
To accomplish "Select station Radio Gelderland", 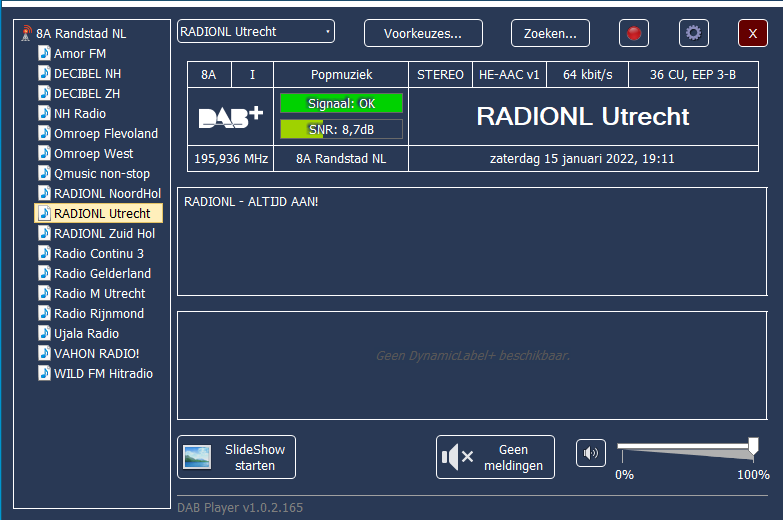I will [102, 273].
